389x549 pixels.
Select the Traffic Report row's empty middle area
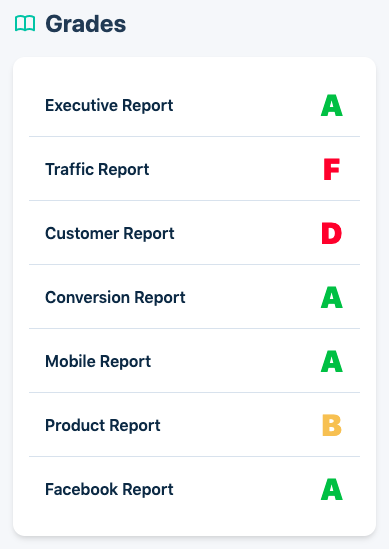235,169
